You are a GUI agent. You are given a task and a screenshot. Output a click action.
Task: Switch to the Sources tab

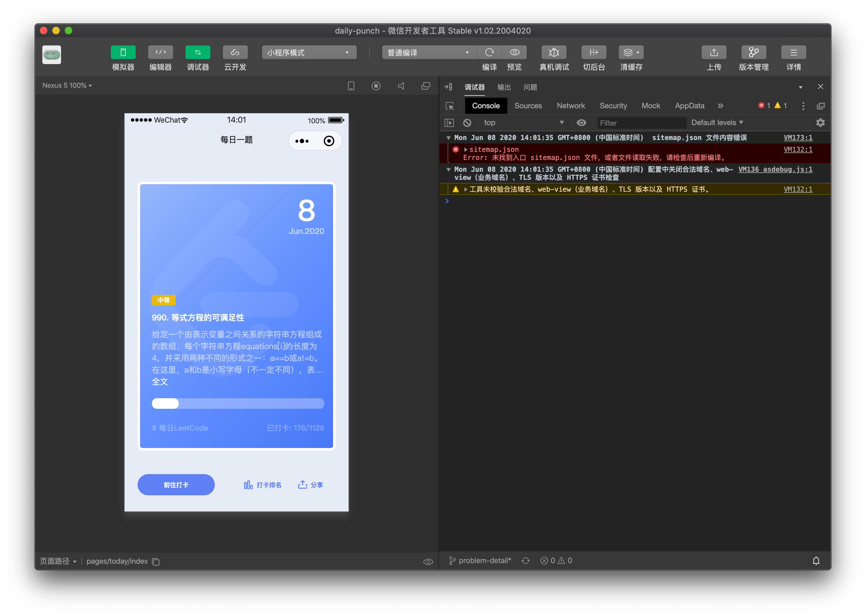pos(528,106)
